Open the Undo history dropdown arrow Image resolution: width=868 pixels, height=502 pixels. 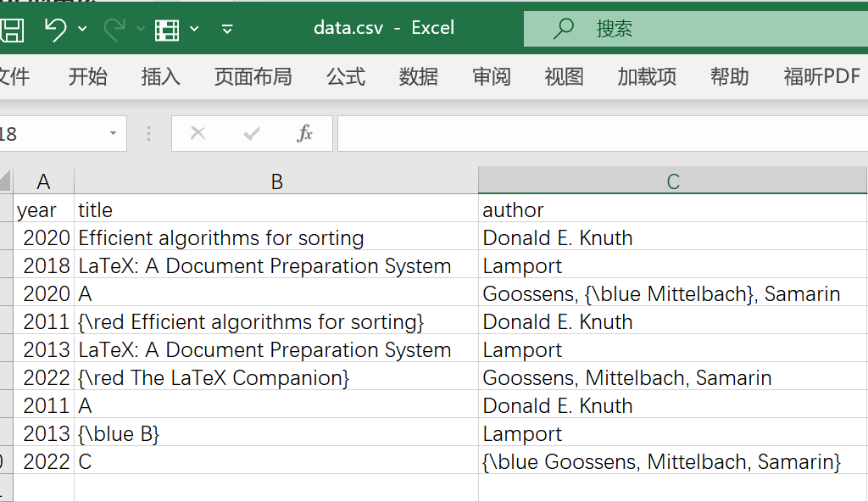pyautogui.click(x=82, y=28)
